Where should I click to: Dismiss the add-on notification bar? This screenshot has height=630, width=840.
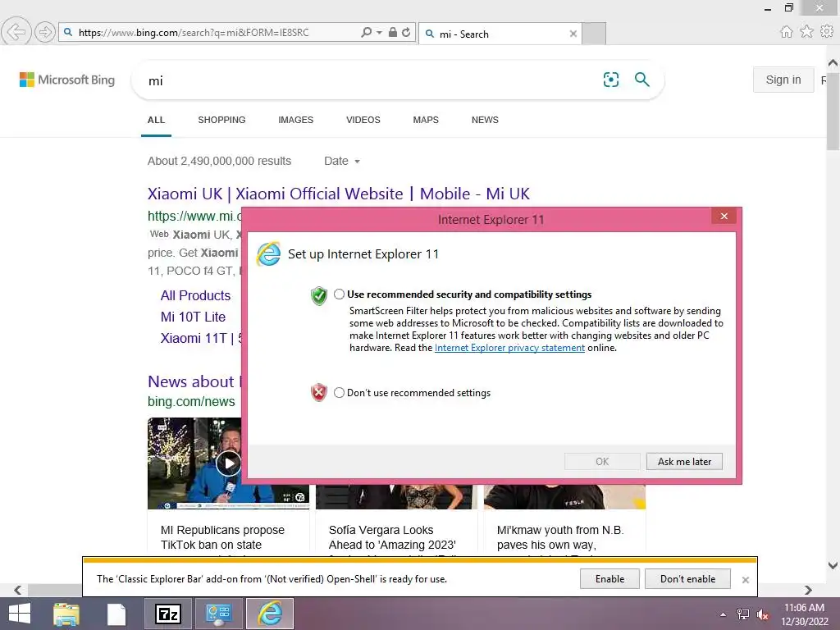coord(745,580)
